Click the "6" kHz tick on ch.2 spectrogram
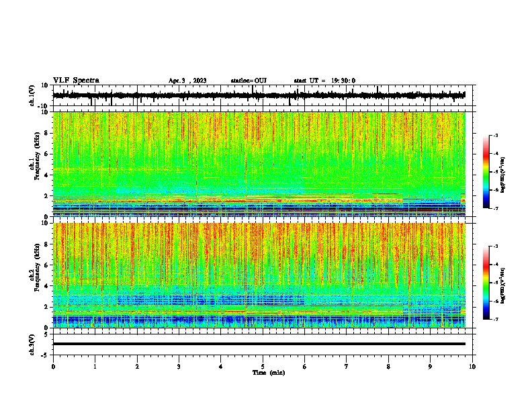The height and width of the screenshot is (411, 532). tap(46, 265)
